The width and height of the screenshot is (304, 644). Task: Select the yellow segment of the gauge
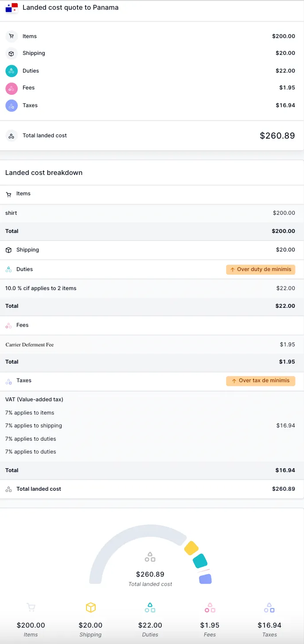[191, 548]
